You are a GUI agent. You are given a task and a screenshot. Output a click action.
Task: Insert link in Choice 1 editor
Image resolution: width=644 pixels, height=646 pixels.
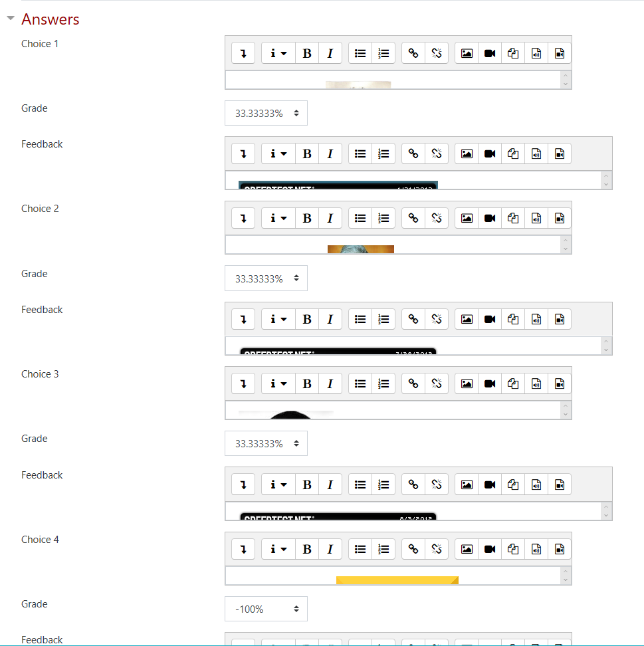pyautogui.click(x=413, y=53)
